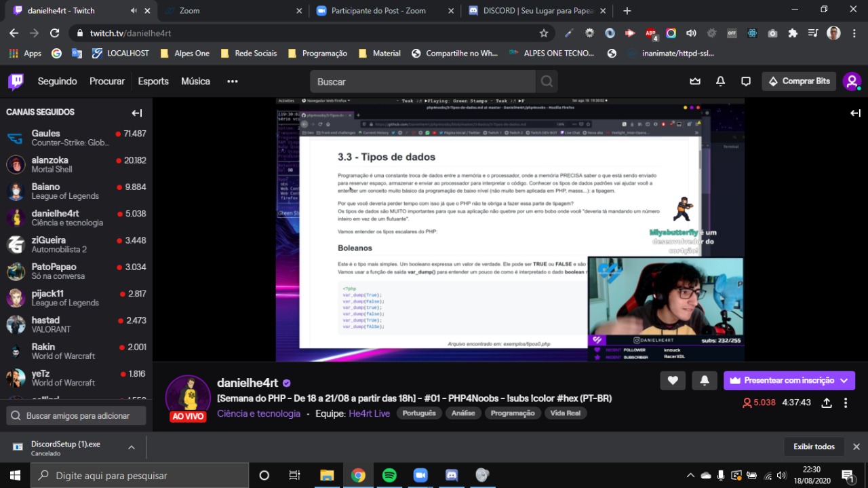Enable live notifications with the channel bell

click(x=704, y=380)
